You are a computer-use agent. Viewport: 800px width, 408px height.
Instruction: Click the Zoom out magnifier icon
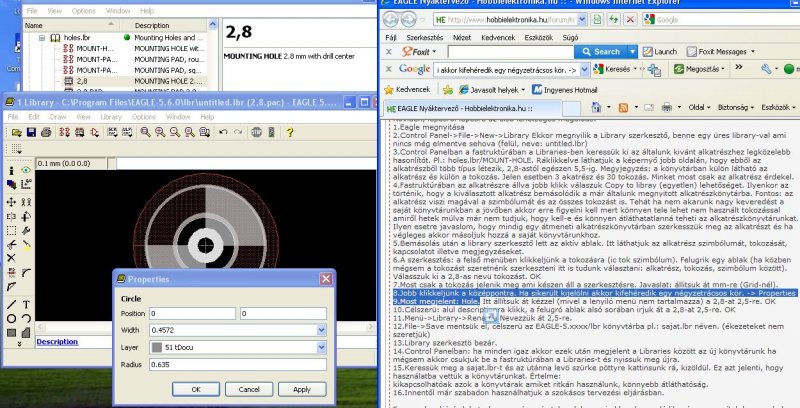175,133
